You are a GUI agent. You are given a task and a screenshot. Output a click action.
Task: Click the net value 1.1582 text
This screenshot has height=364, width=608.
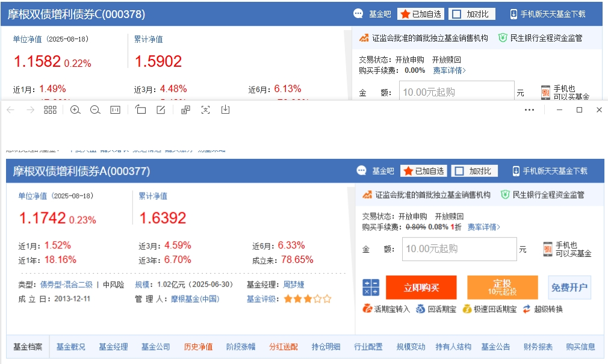click(x=37, y=61)
